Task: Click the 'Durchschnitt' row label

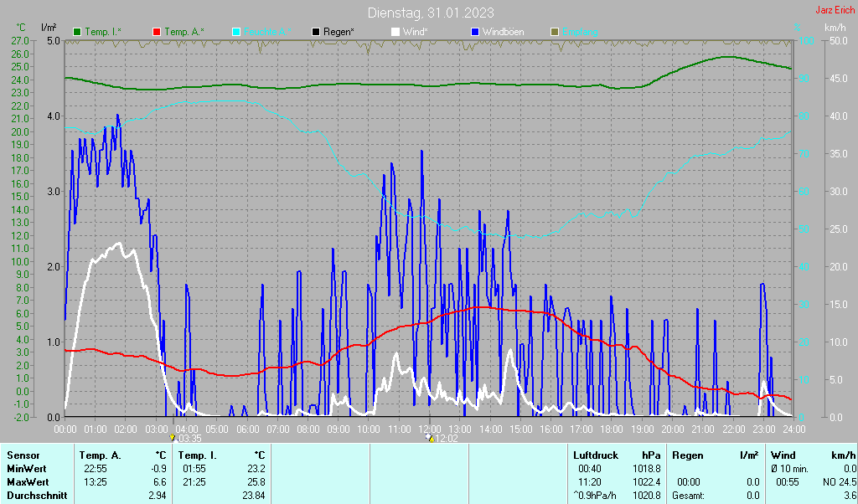Action: pos(37,496)
